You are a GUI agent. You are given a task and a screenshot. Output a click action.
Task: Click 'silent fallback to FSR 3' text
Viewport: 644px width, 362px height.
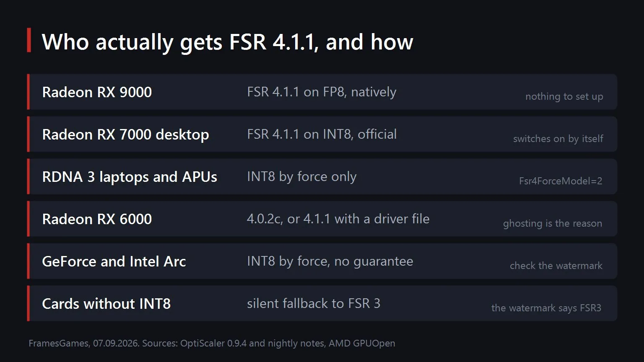[314, 303]
